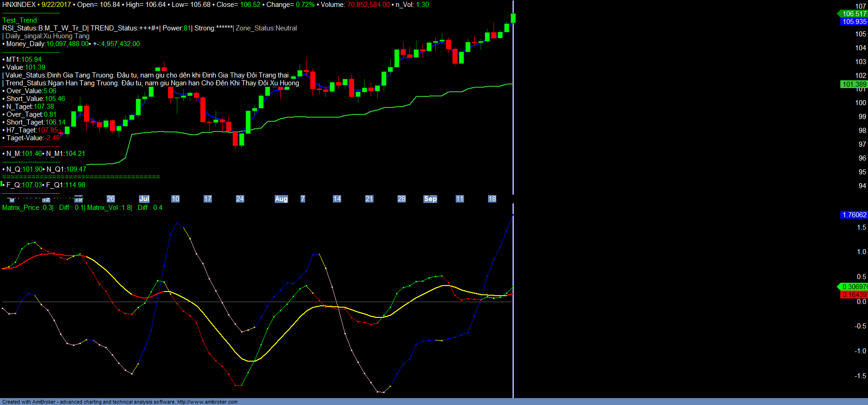The height and width of the screenshot is (405, 868).
Task: Click the Aug month label on date axis
Action: click(x=281, y=199)
